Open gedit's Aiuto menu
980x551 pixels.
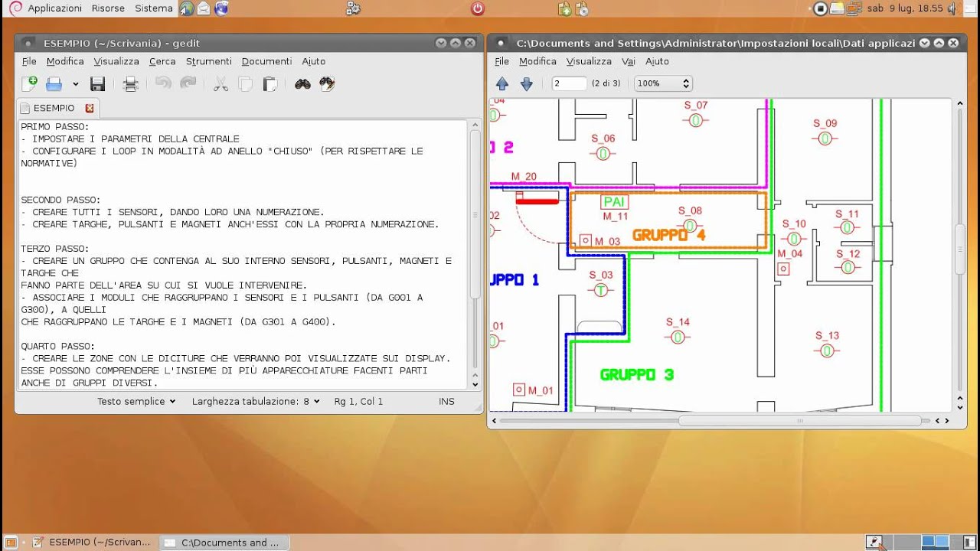click(313, 61)
